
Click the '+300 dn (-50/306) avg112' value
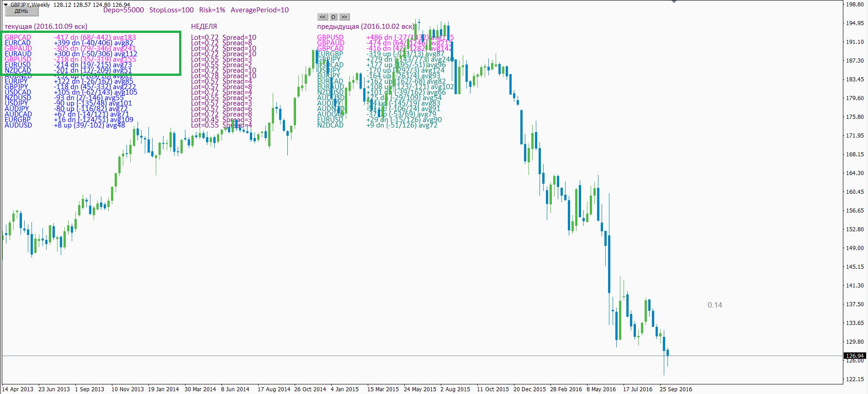tap(95, 54)
